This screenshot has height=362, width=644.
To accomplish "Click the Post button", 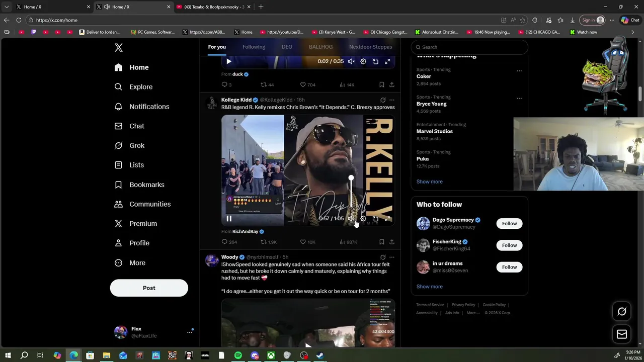I will coord(149,288).
